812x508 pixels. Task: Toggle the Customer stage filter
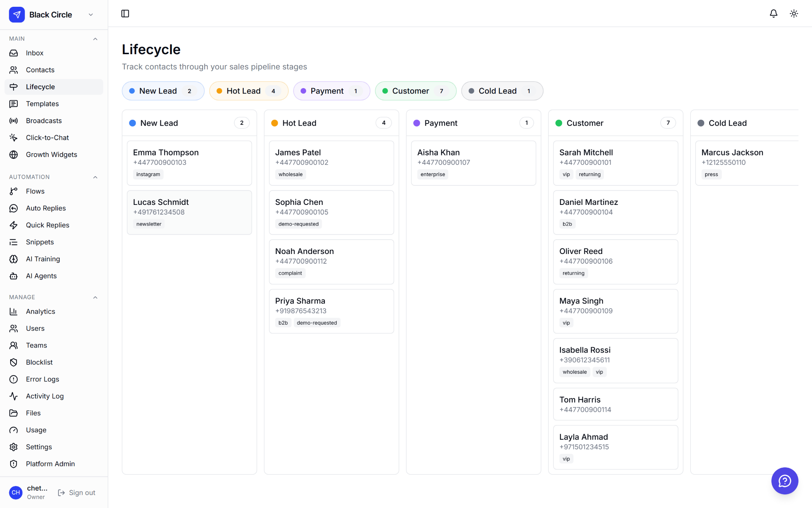416,91
